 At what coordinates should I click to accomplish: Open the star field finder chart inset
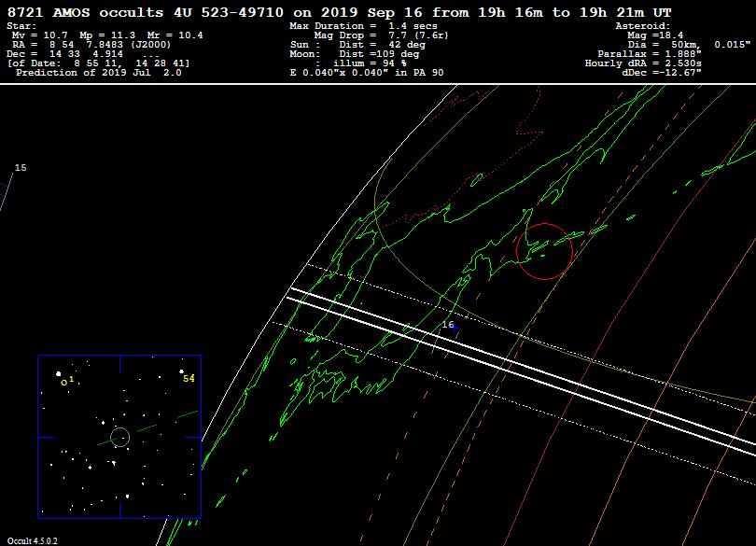119,437
